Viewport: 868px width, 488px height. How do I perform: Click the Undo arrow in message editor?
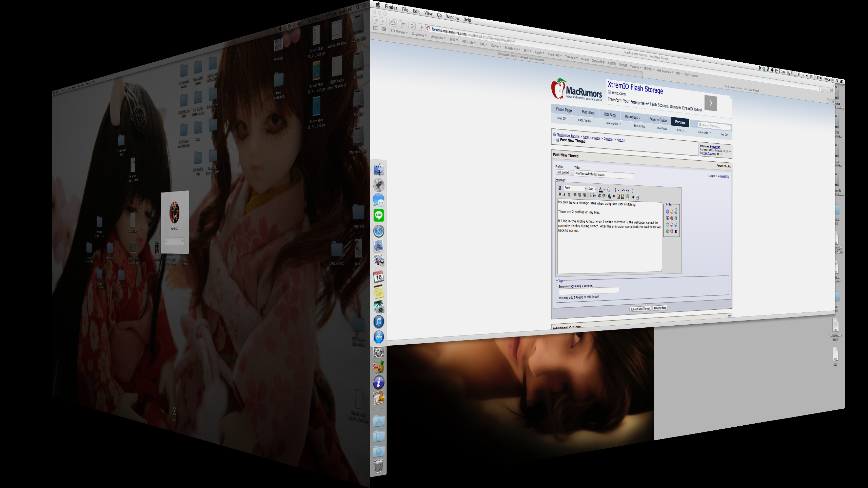point(623,190)
